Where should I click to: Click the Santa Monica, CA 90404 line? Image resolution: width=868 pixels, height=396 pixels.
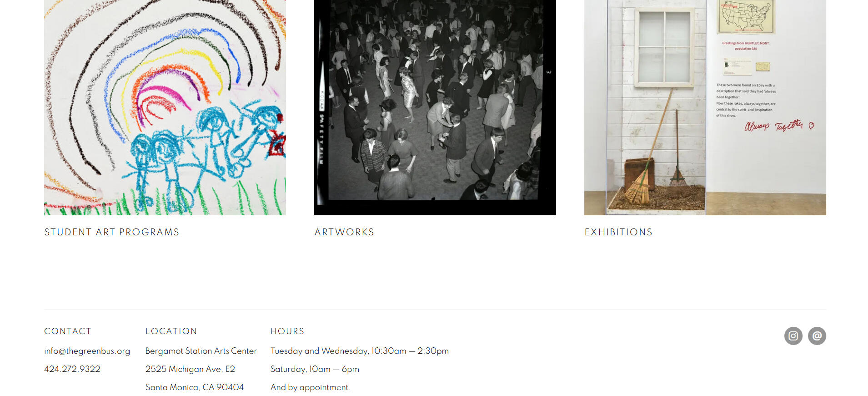[x=194, y=387]
